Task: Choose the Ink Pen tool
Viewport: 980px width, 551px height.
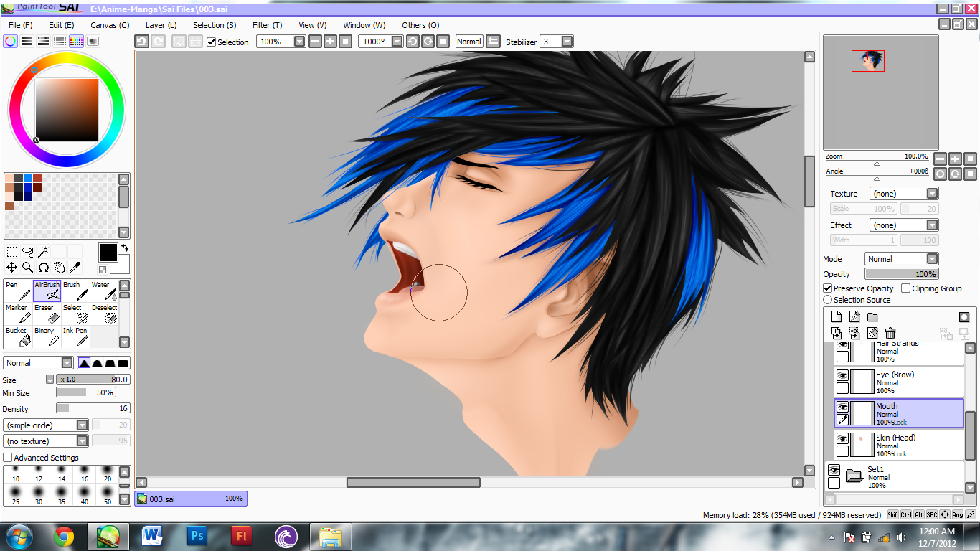Action: [75, 336]
